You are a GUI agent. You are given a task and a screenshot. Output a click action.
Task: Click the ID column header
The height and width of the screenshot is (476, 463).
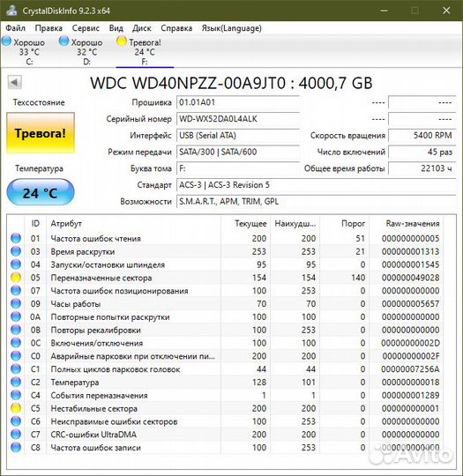coord(35,223)
